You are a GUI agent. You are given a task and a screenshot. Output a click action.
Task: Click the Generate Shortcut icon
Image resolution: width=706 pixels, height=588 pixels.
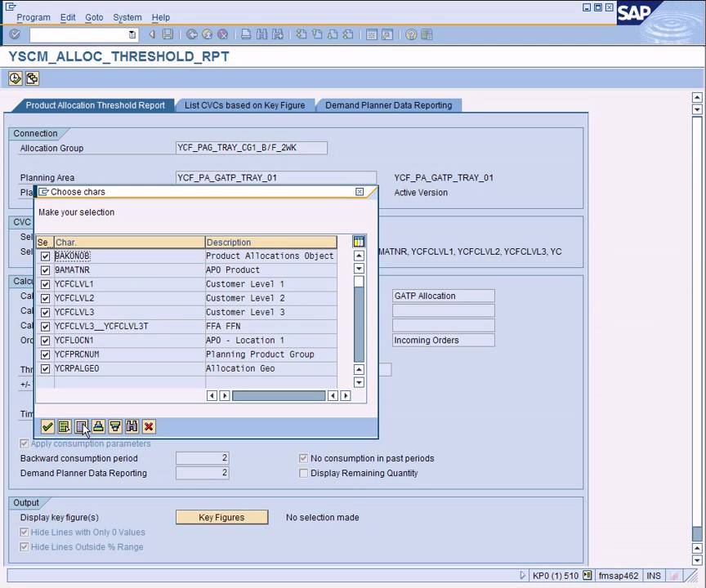point(387,34)
